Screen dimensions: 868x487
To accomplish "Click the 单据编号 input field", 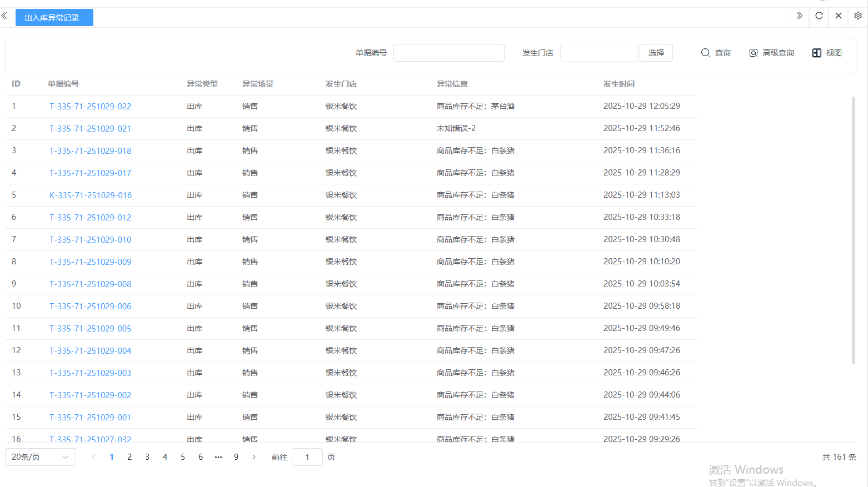I will [448, 53].
